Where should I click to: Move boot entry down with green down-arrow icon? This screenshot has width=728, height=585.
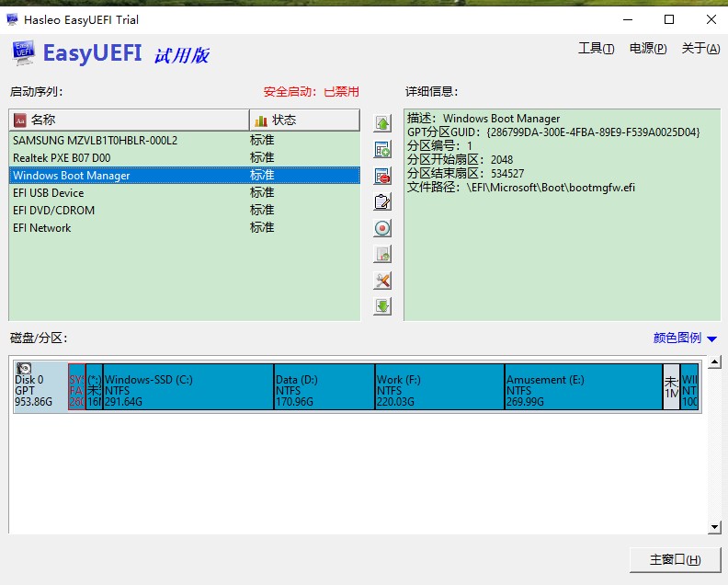tap(382, 306)
